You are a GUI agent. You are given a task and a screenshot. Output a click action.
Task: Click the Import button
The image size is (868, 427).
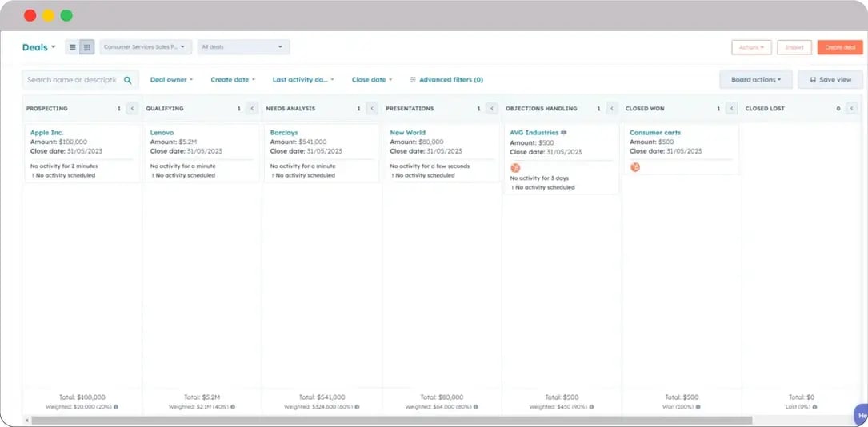pyautogui.click(x=794, y=47)
